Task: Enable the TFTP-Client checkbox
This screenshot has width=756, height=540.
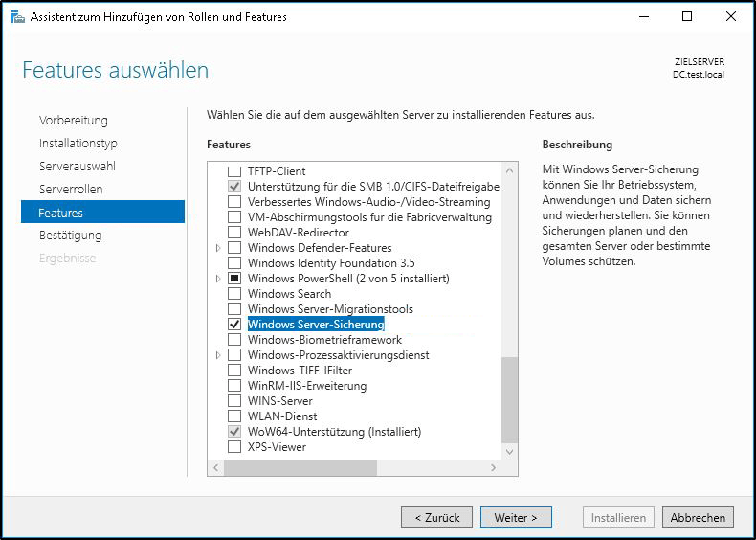Action: (234, 171)
